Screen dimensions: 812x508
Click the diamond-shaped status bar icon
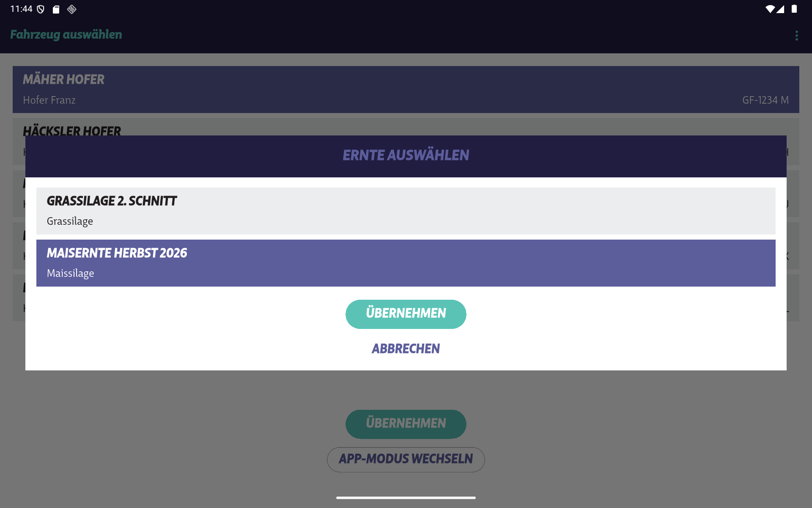71,9
